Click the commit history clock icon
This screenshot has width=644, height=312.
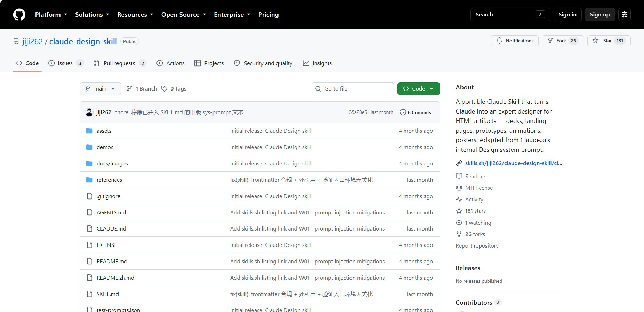403,112
